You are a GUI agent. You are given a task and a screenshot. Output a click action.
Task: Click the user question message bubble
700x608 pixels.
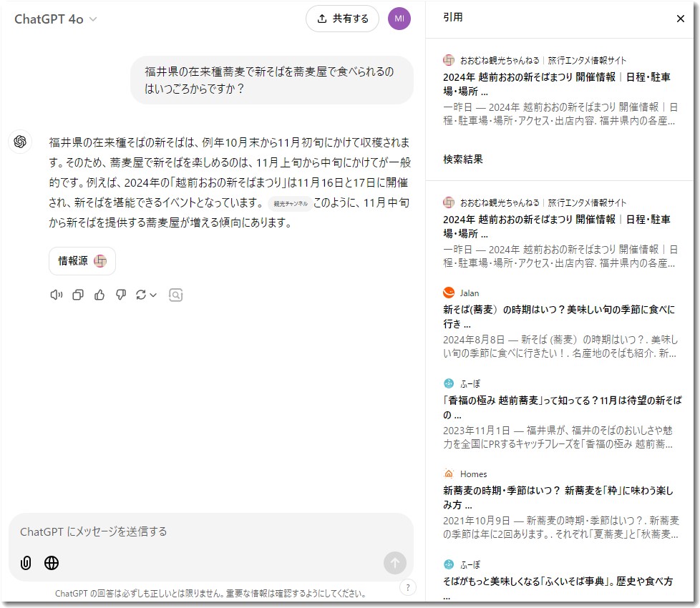(271, 80)
